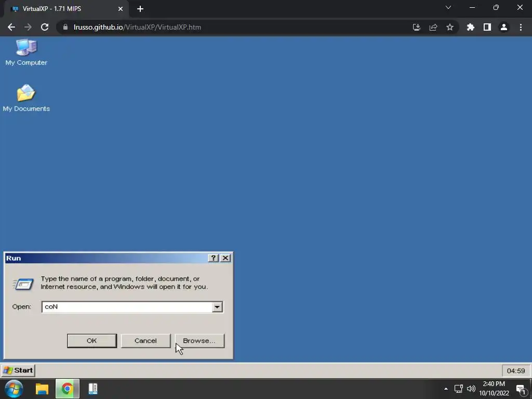Open the Chrome three-dot menu
Image resolution: width=532 pixels, height=399 pixels.
point(521,27)
